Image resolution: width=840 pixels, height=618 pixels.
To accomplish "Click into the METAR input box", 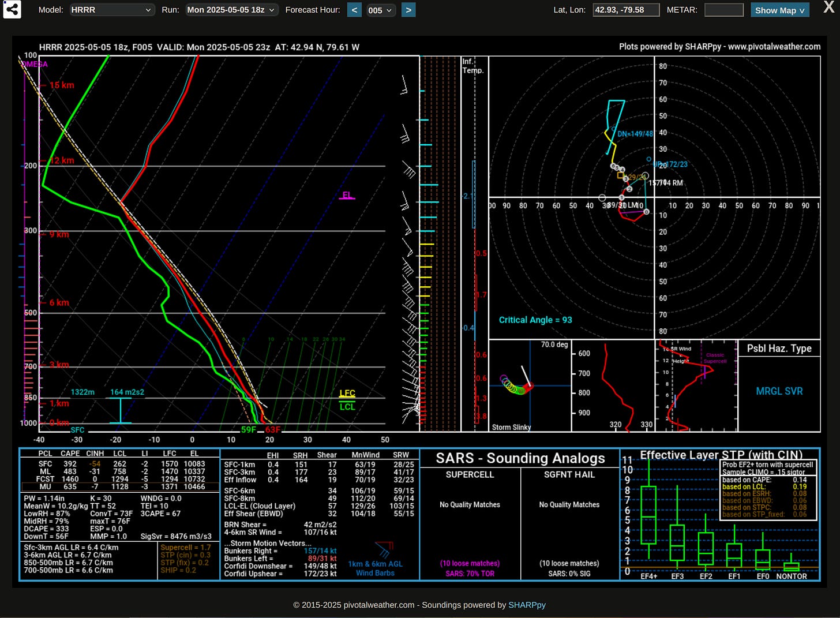I will pyautogui.click(x=724, y=10).
